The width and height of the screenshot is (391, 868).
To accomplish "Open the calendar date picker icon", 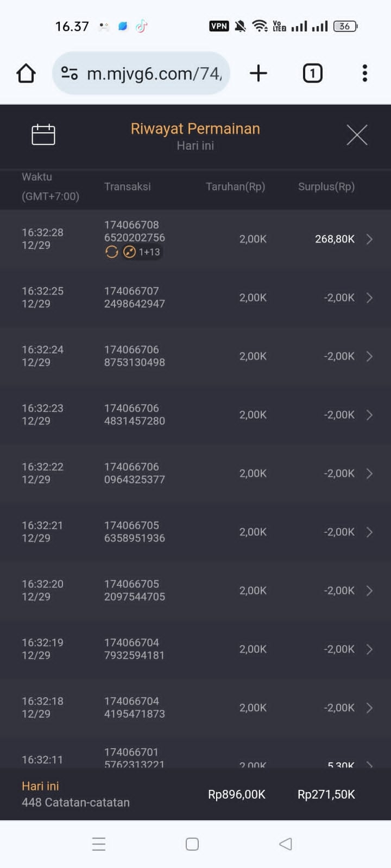I will pos(43,135).
